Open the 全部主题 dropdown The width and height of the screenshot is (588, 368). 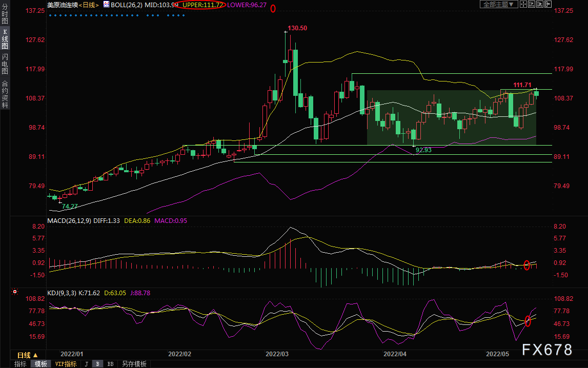[x=499, y=4]
